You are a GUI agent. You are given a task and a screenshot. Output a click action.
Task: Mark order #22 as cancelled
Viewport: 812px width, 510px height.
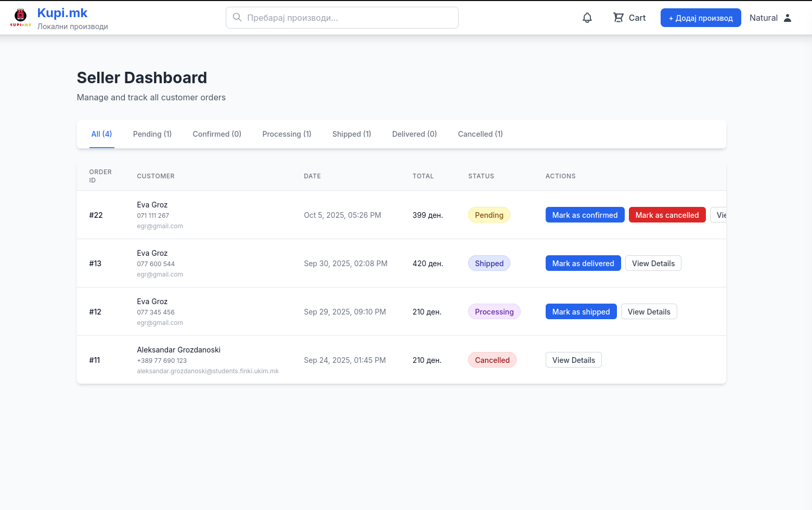click(667, 215)
